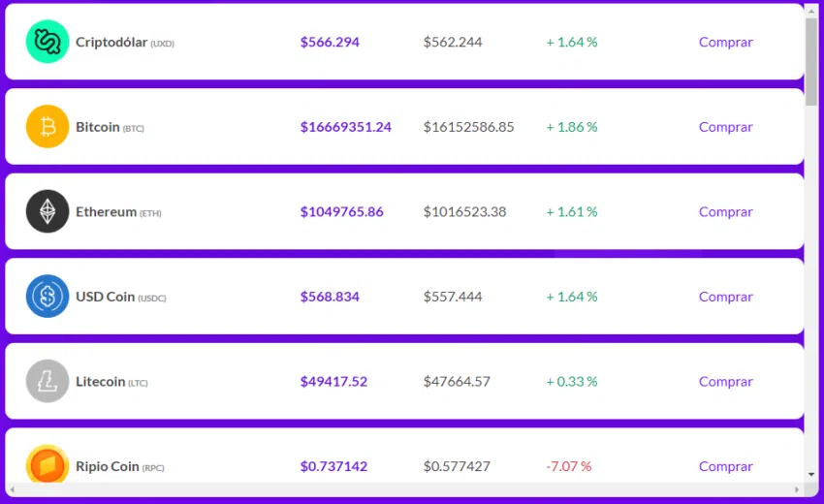Click the Ripio Coin orange icon
Viewport: 824px width, 504px height.
tap(48, 464)
